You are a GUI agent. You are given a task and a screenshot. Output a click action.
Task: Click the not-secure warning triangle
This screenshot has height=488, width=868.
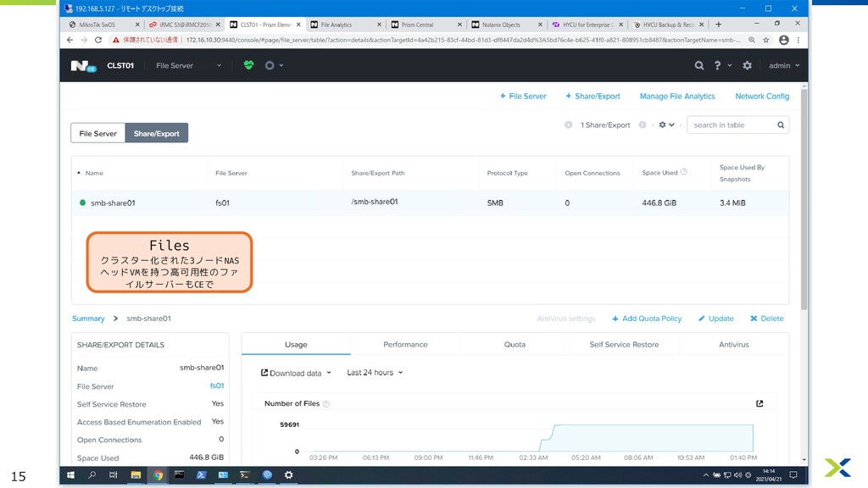pos(115,40)
